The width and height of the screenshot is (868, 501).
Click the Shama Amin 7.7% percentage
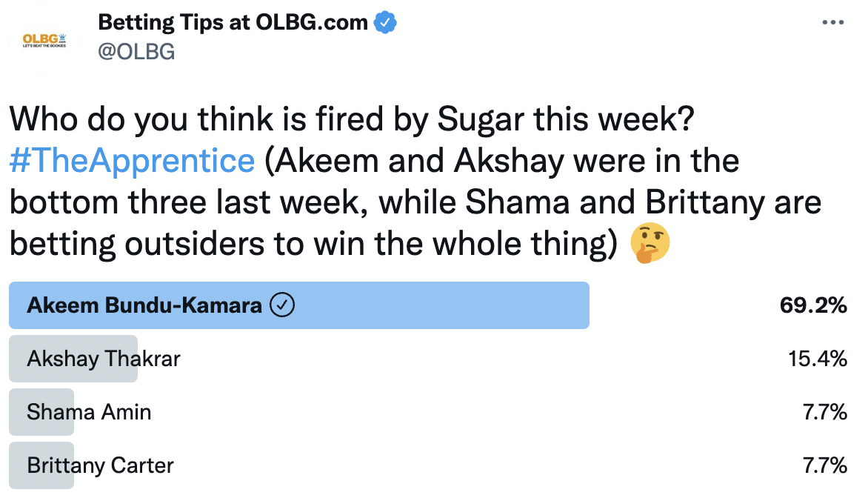click(825, 412)
